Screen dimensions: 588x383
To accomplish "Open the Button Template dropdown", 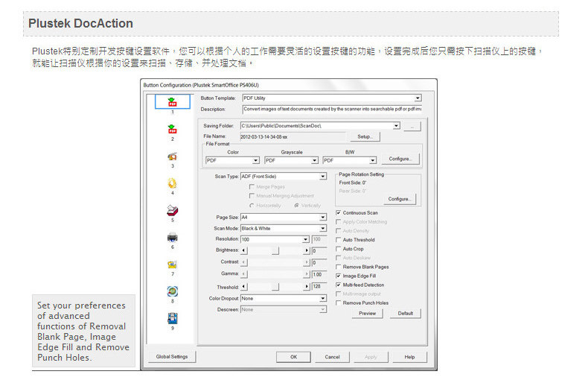I will click(332, 98).
